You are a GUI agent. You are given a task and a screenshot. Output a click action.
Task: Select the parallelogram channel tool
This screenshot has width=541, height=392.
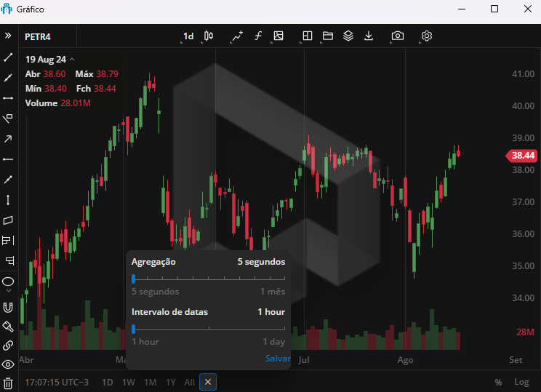pyautogui.click(x=8, y=220)
